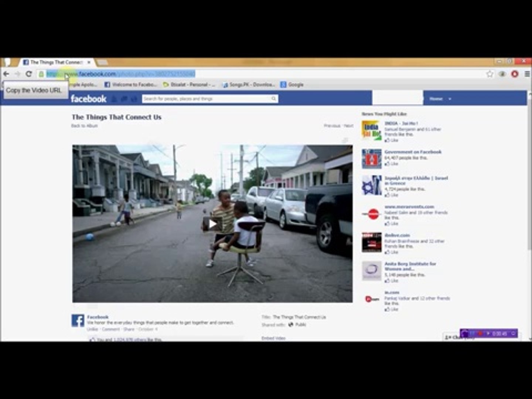
Task: Click the India Jai Ho page thumbnail
Action: coord(371,130)
